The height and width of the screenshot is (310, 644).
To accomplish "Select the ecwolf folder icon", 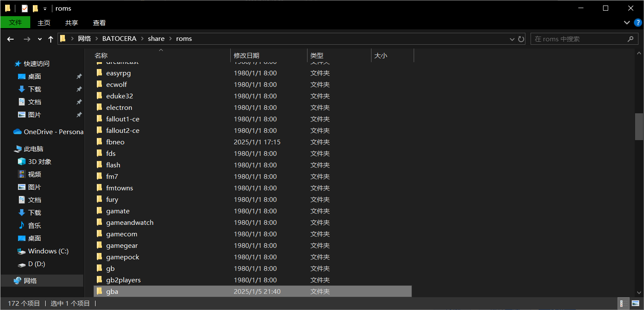I will click(x=99, y=84).
